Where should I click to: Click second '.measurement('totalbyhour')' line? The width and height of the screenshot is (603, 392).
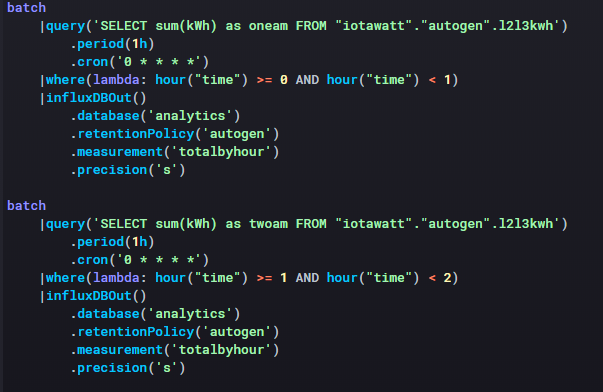point(175,350)
